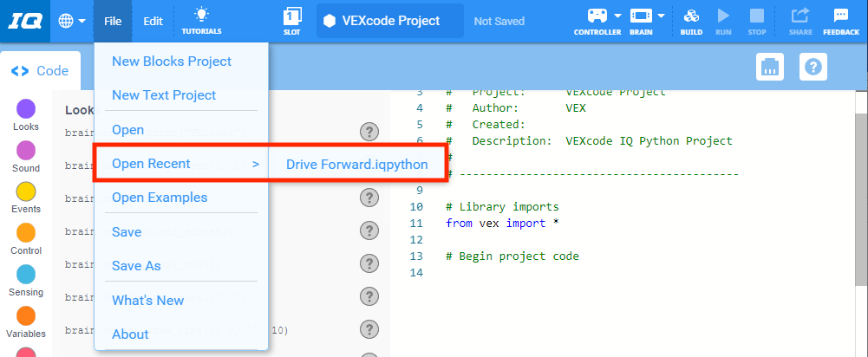The image size is (868, 357).
Task: Select New Blocks Project
Action: click(172, 61)
